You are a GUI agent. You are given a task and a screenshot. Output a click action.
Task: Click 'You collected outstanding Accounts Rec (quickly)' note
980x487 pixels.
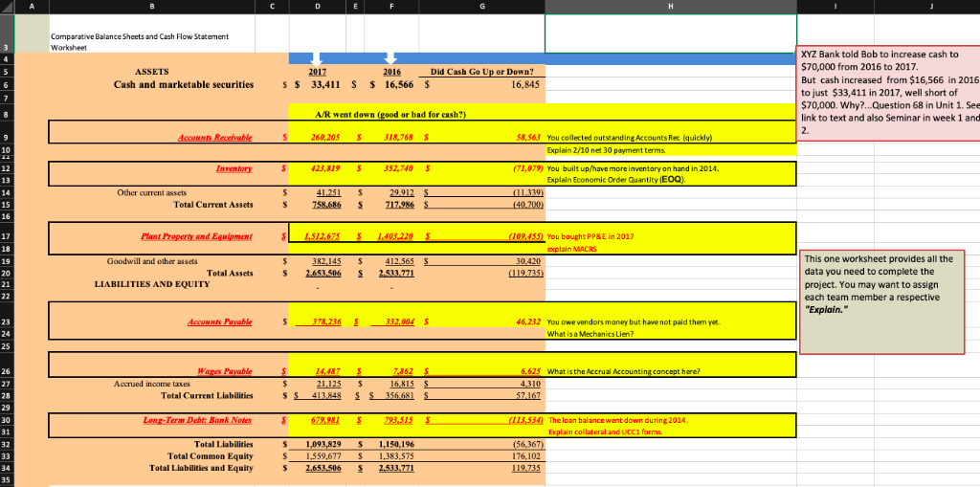[x=630, y=137]
